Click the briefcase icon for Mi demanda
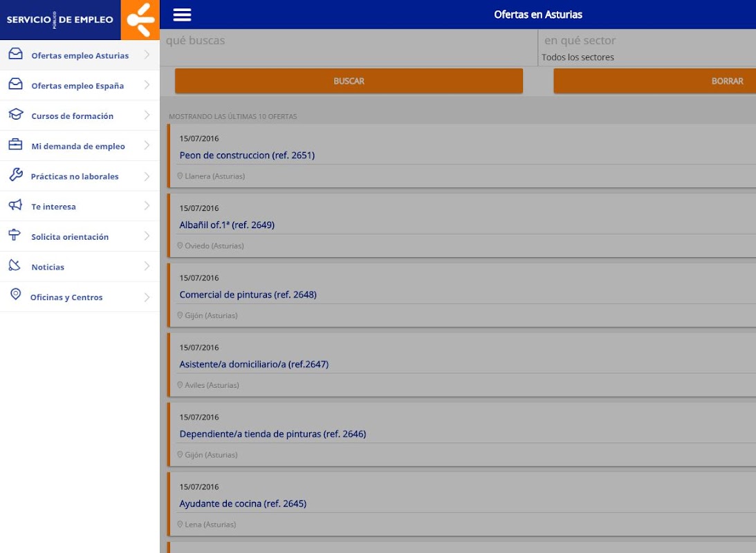Screen dimensions: 756x553 click(x=15, y=144)
